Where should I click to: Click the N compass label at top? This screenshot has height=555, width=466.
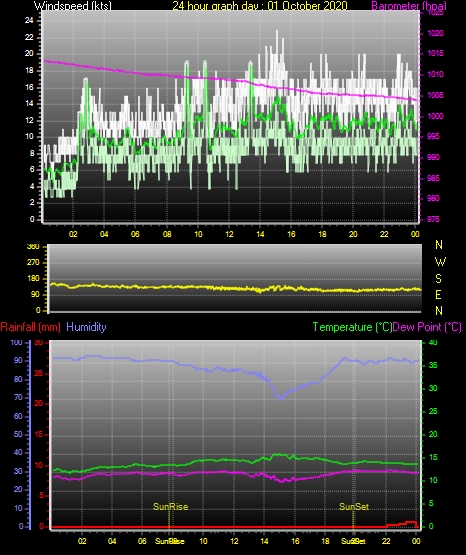pyautogui.click(x=439, y=245)
